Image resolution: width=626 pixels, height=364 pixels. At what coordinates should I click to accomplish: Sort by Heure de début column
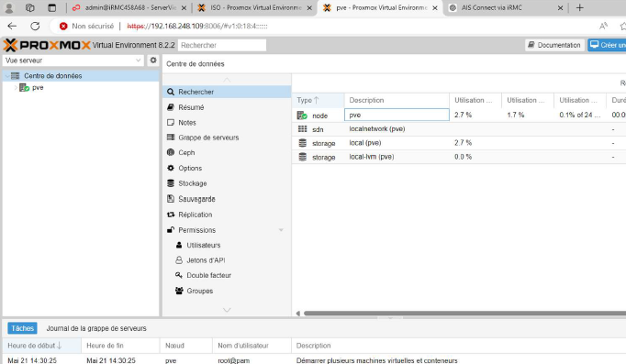[x=41, y=346]
